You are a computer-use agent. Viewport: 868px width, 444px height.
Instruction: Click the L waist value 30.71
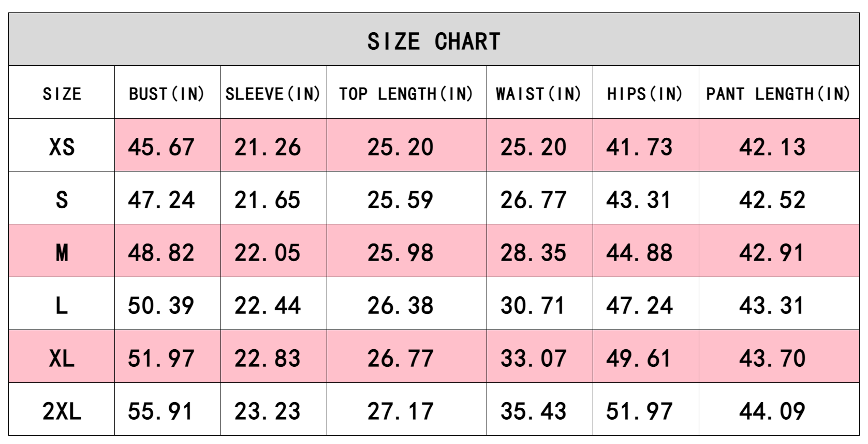pyautogui.click(x=533, y=306)
